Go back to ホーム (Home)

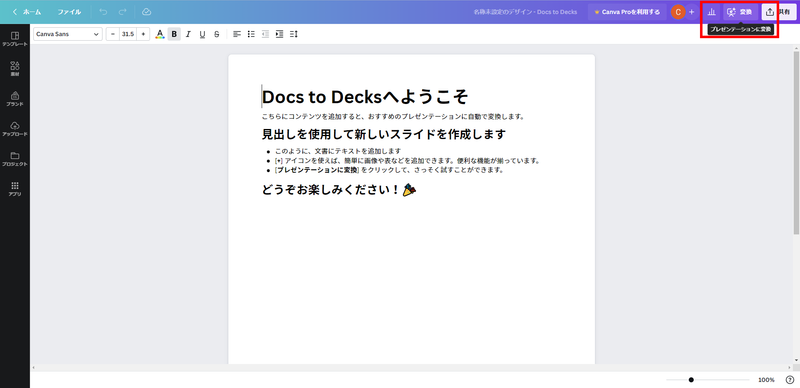(27, 12)
